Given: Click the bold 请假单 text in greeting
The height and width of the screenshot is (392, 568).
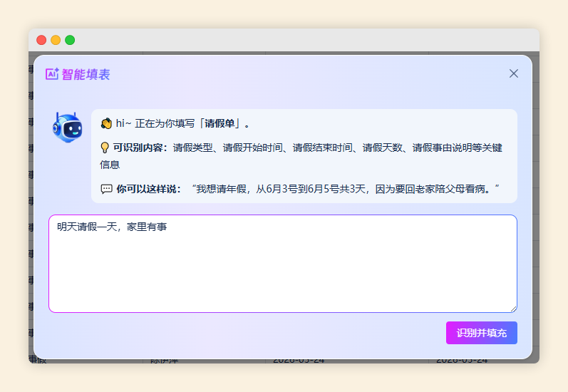Looking at the screenshot, I should tap(220, 123).
